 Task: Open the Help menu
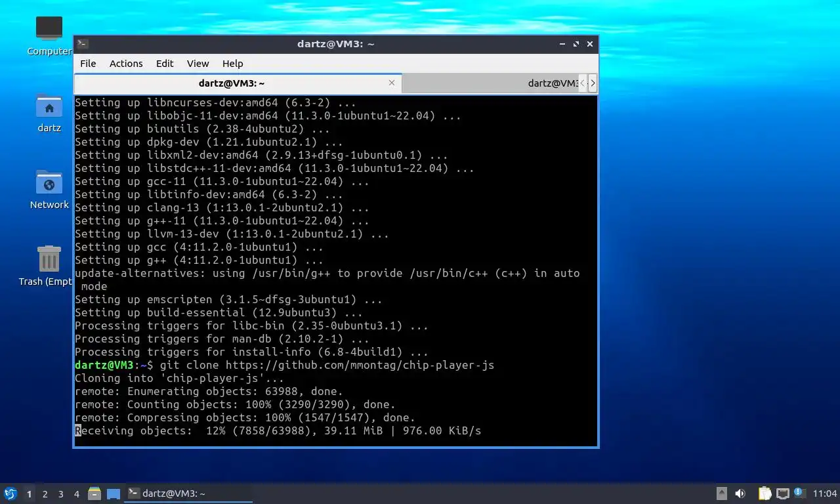click(232, 64)
